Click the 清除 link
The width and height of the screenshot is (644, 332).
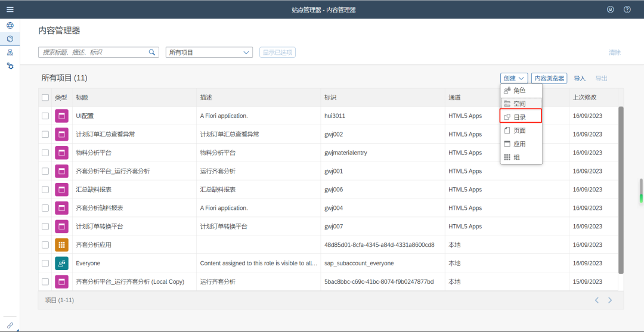615,52
